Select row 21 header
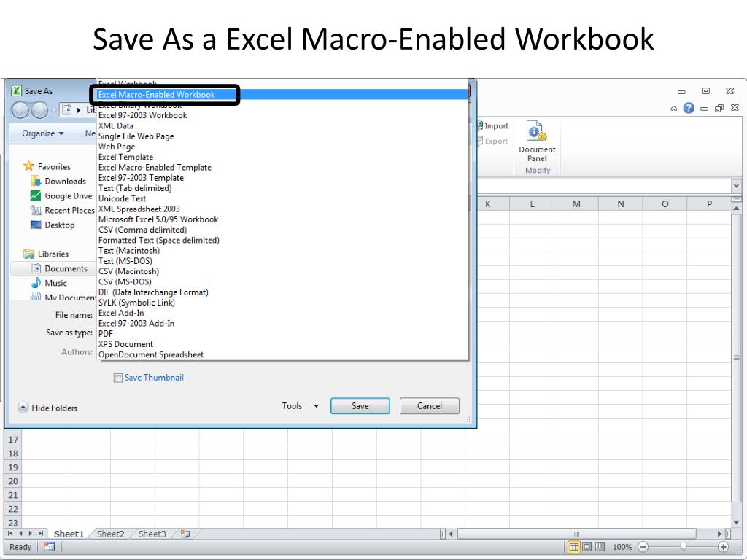 tap(13, 495)
